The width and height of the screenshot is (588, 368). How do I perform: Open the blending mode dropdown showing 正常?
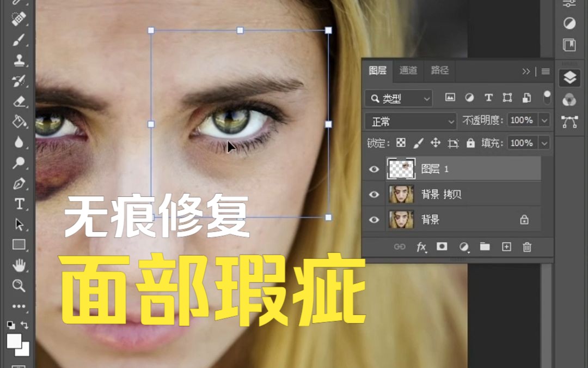(410, 120)
